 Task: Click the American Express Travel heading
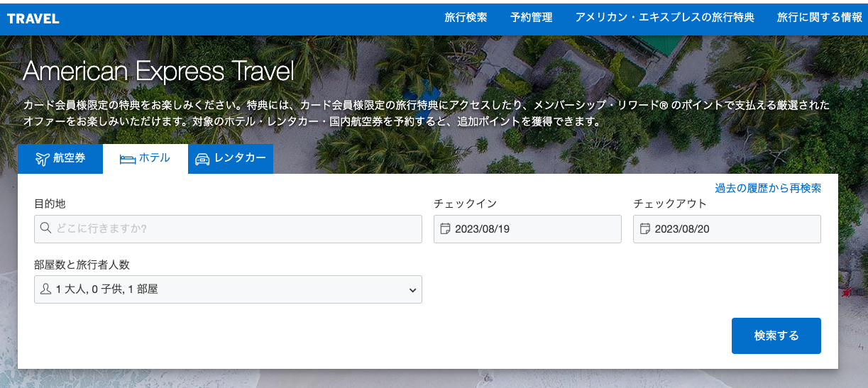click(158, 72)
